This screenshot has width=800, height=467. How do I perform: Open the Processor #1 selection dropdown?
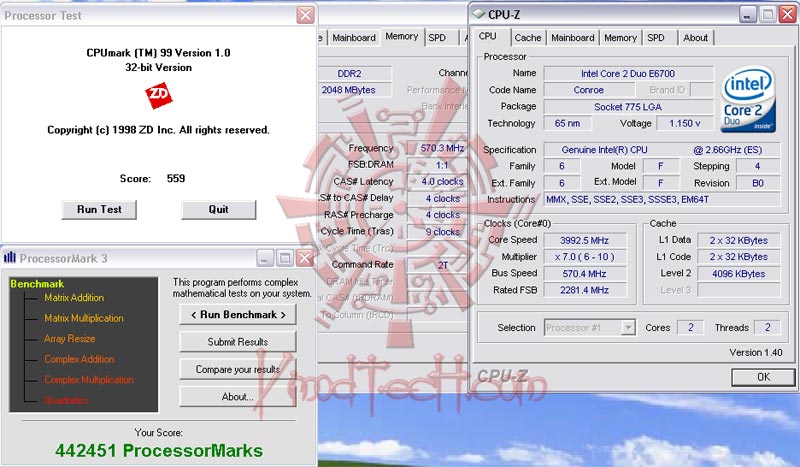click(x=629, y=328)
